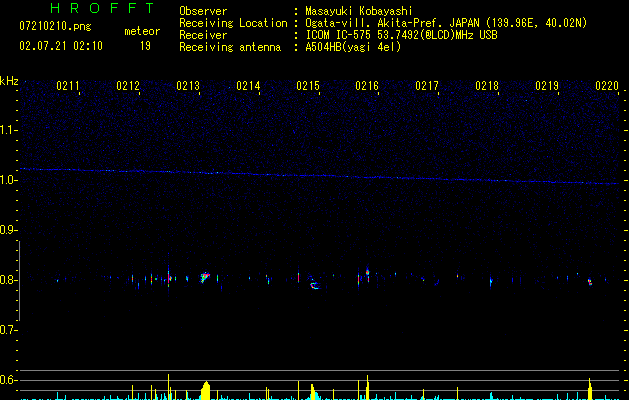Click the 0211 time marker
This screenshot has height=400, width=629.
point(67,86)
